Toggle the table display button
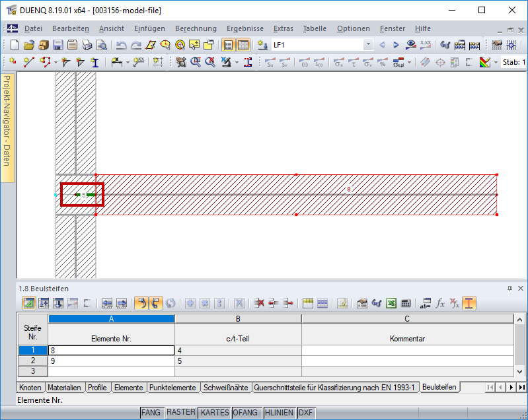Screen dimensions: 528x420 (x=243, y=45)
